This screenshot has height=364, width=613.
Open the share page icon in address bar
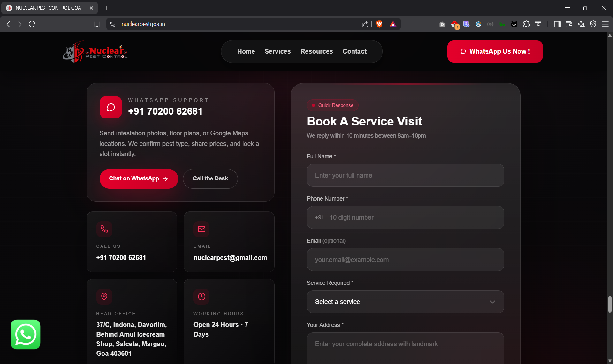point(365,24)
